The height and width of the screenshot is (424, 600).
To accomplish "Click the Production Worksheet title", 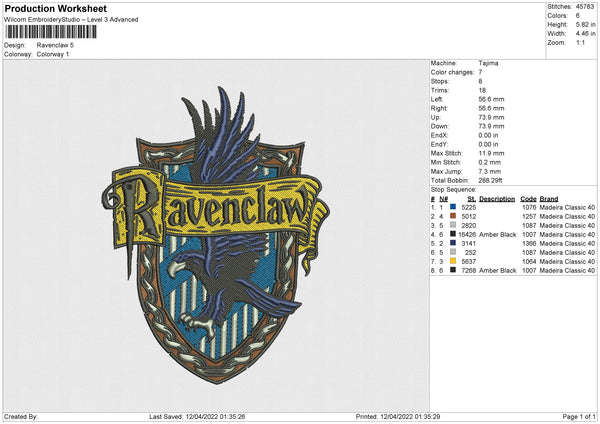I will [55, 9].
